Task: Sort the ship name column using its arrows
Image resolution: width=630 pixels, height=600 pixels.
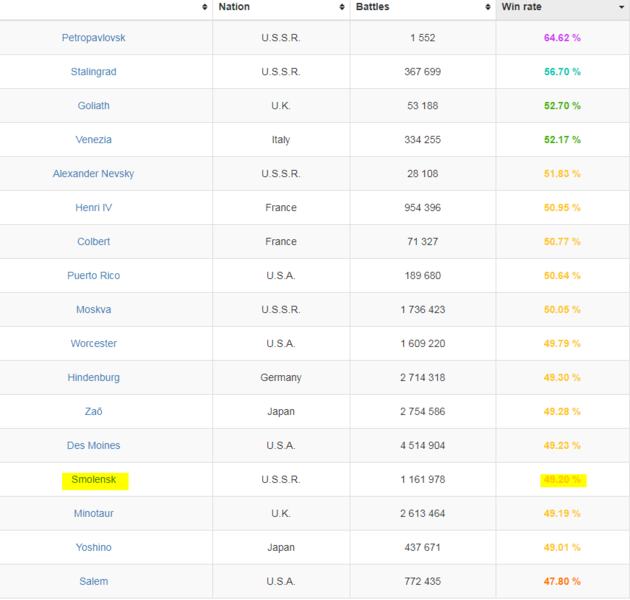Action: coord(205,7)
